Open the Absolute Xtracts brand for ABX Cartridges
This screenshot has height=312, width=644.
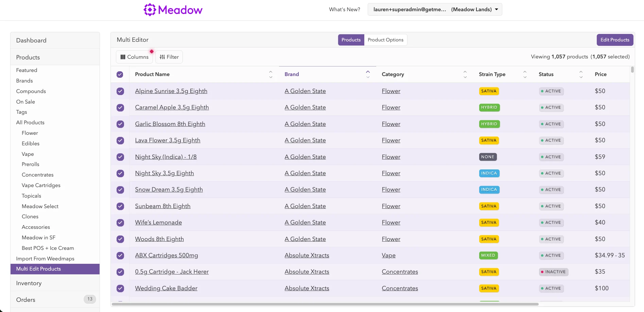[x=307, y=255]
